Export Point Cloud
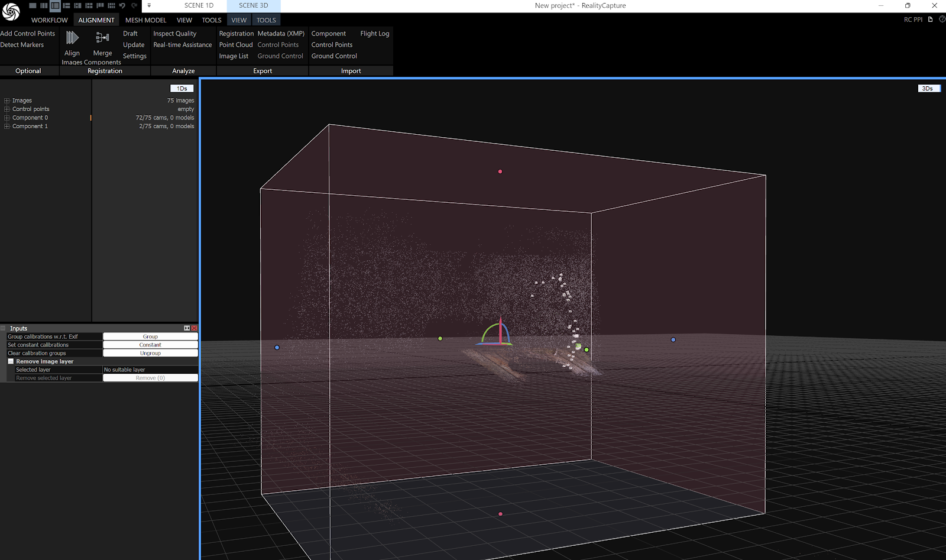The width and height of the screenshot is (946, 560). [236, 45]
